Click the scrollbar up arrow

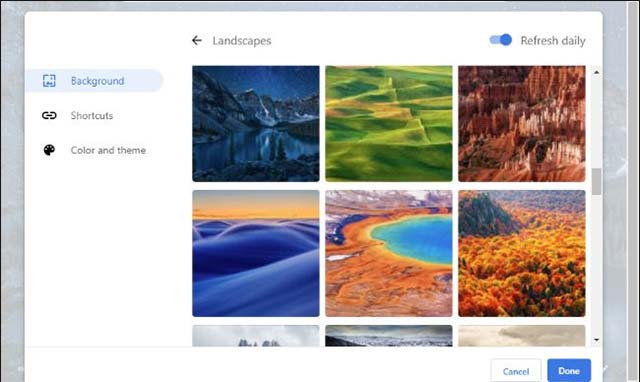[x=596, y=72]
